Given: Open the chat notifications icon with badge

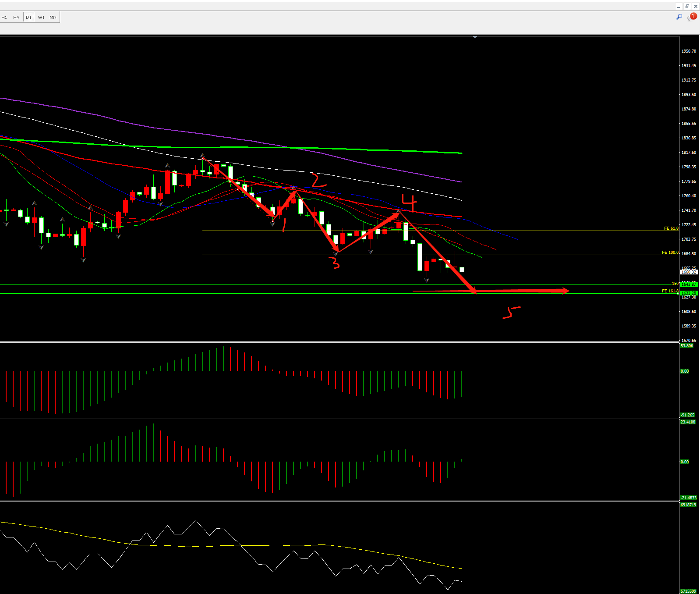Looking at the screenshot, I should pos(692,17).
